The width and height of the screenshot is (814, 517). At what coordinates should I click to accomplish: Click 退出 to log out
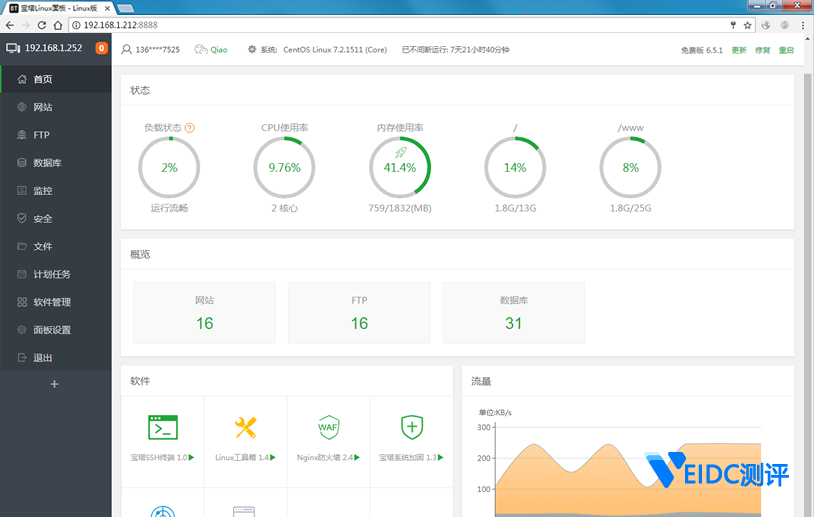click(x=43, y=358)
